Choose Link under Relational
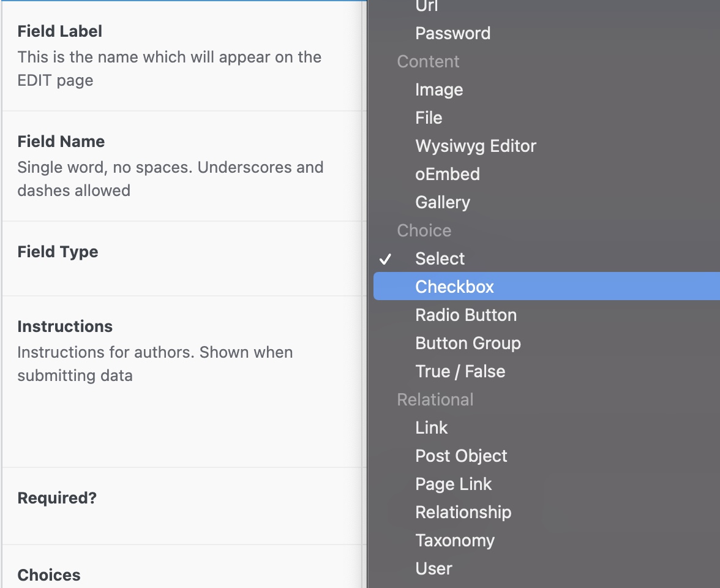720x588 pixels. 432,428
